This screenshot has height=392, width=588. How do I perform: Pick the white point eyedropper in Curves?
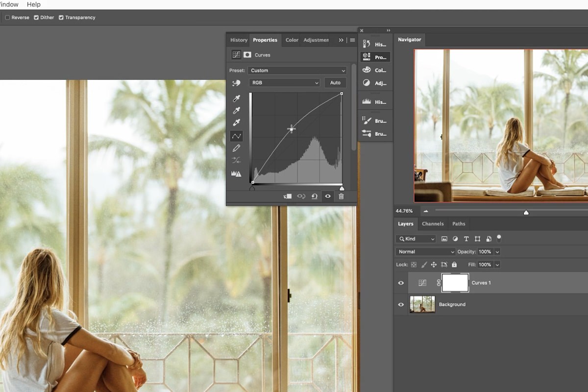tap(237, 123)
